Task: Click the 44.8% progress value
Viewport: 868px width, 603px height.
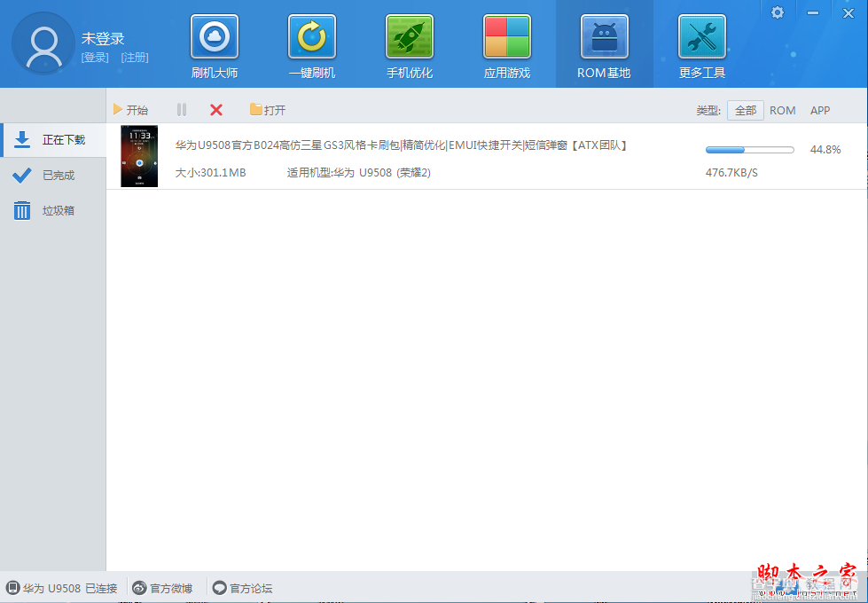Action: [x=825, y=150]
